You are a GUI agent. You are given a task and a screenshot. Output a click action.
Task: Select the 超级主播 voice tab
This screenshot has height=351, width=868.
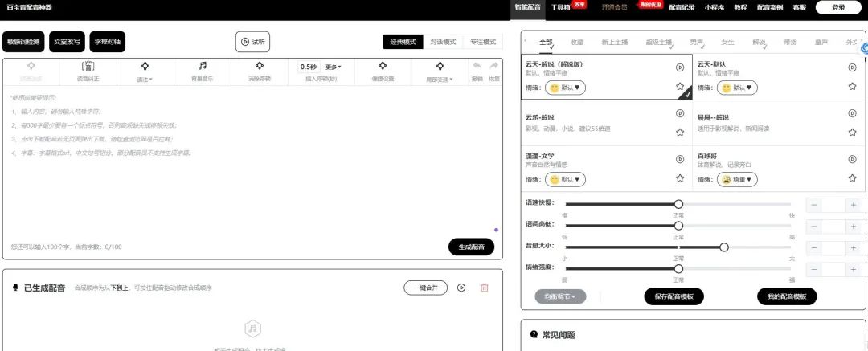659,42
